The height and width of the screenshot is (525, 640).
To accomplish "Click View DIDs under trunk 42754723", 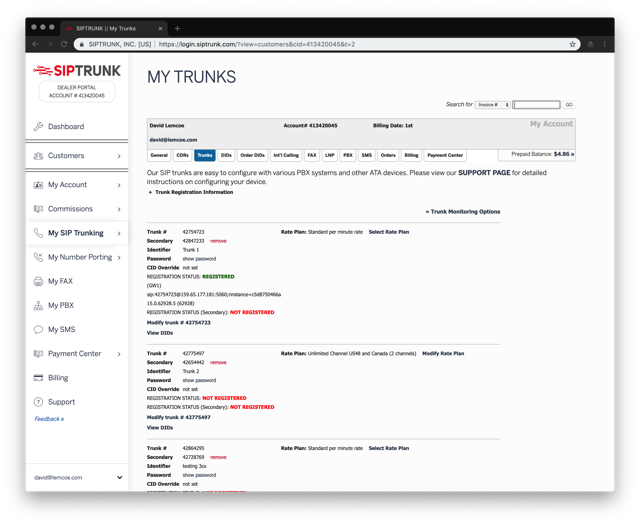I will (x=160, y=333).
